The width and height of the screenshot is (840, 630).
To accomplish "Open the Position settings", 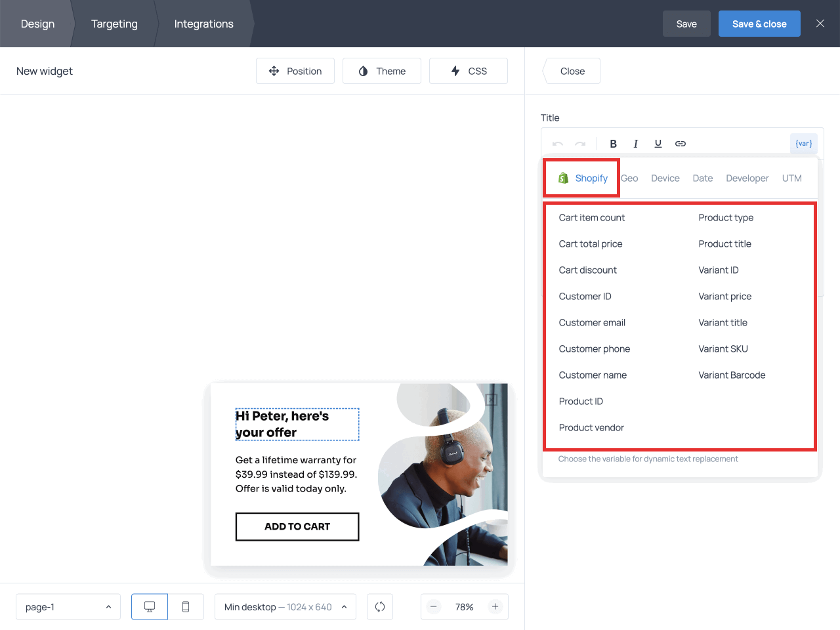I will coord(295,71).
